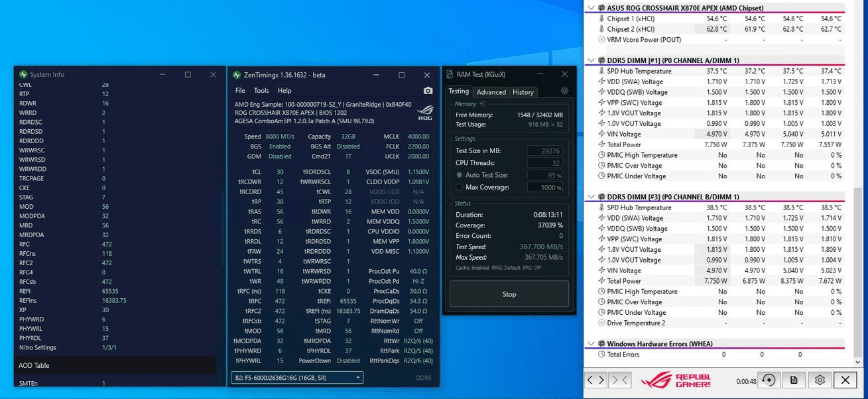This screenshot has width=868, height=399.
Task: Switch to the History tab in RAM Test
Action: click(523, 92)
